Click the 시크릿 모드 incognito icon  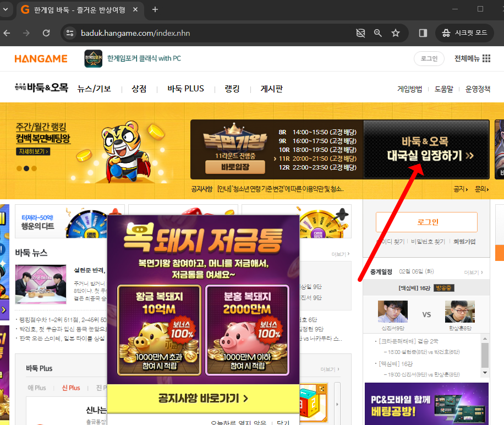click(446, 33)
